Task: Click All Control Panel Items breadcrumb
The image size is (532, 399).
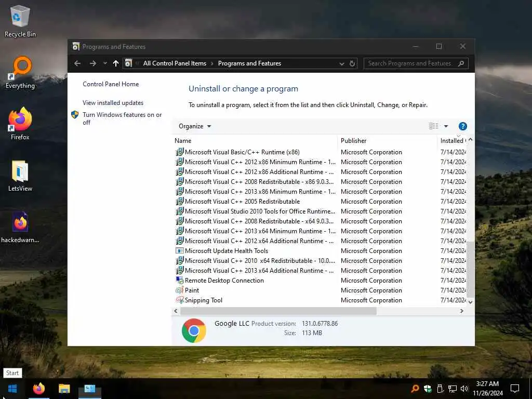Action: click(175, 63)
